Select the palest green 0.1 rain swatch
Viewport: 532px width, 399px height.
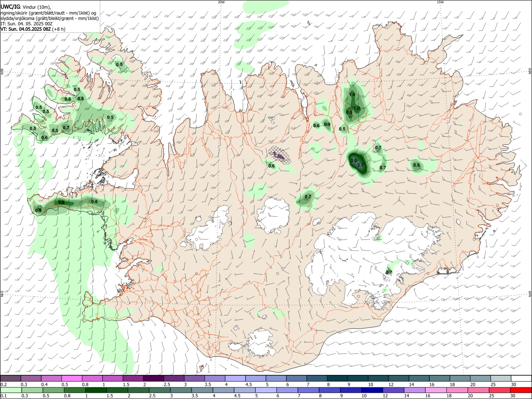(10, 390)
